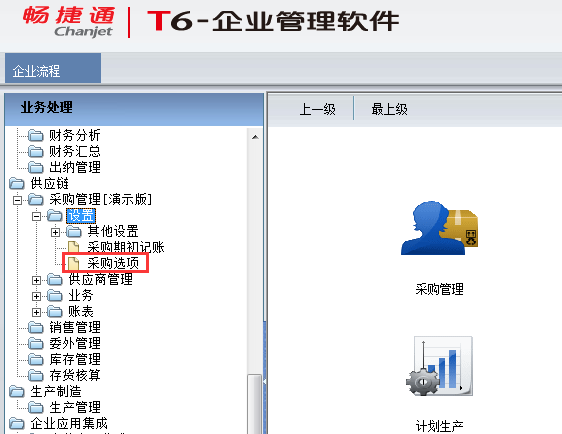The width and height of the screenshot is (562, 434).
Task: Select the 供应链 folder icon
Action: pyautogui.click(x=16, y=183)
